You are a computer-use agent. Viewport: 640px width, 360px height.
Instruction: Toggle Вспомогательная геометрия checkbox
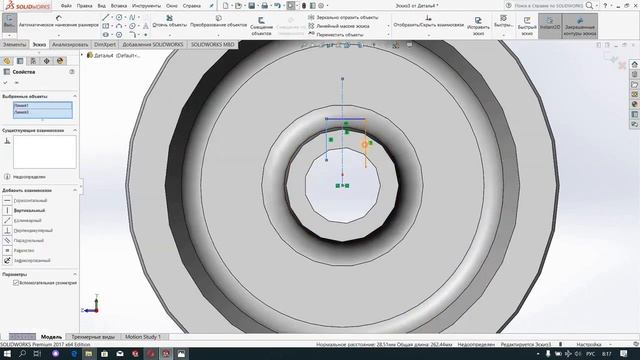tap(16, 282)
